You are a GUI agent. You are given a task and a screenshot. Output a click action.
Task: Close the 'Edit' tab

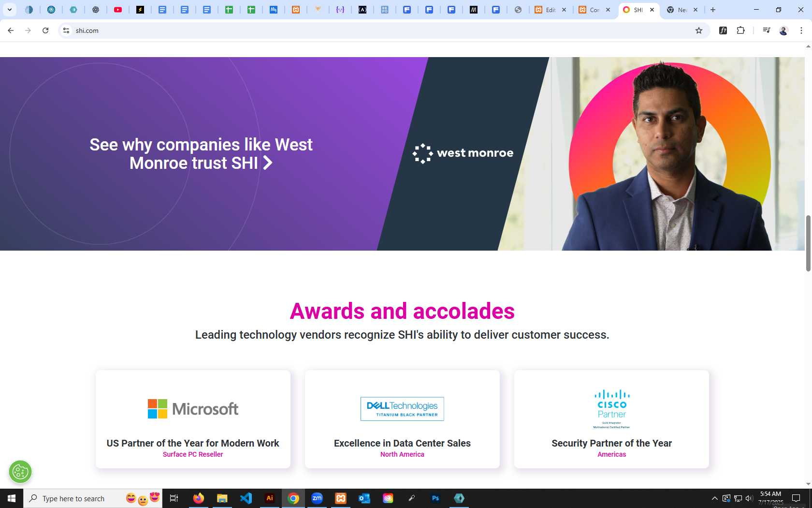coord(564,10)
